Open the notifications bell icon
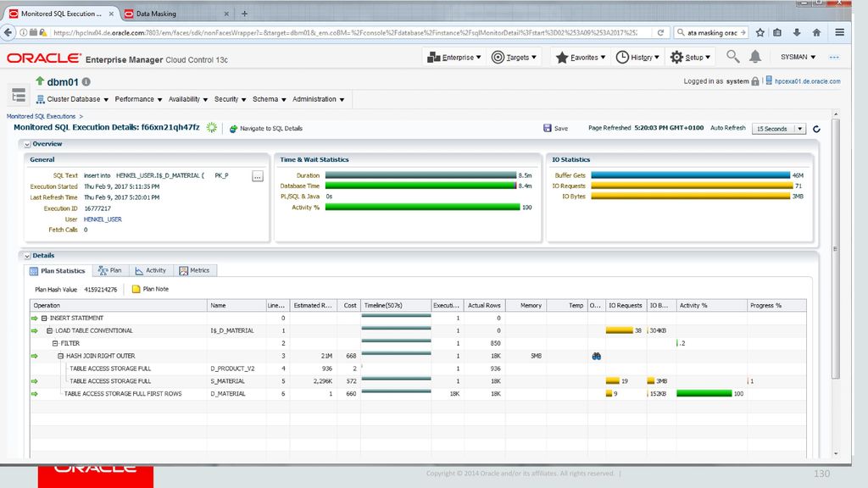The height and width of the screenshot is (488, 868). [x=755, y=57]
